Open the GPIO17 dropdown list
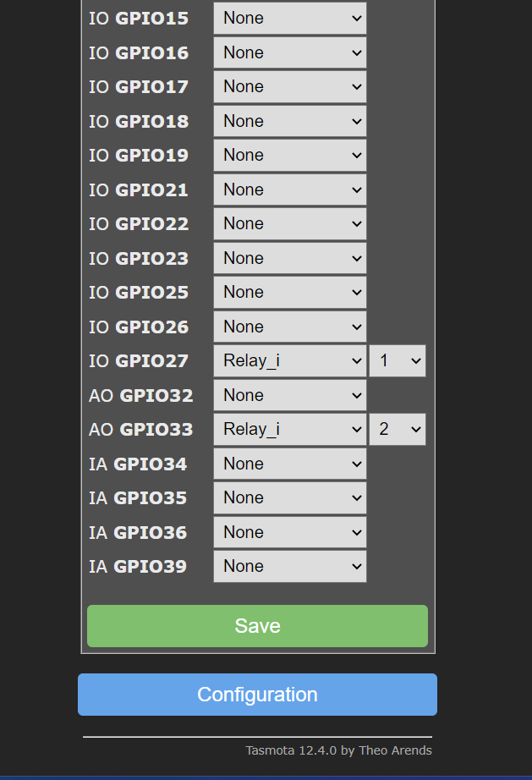 pyautogui.click(x=289, y=86)
